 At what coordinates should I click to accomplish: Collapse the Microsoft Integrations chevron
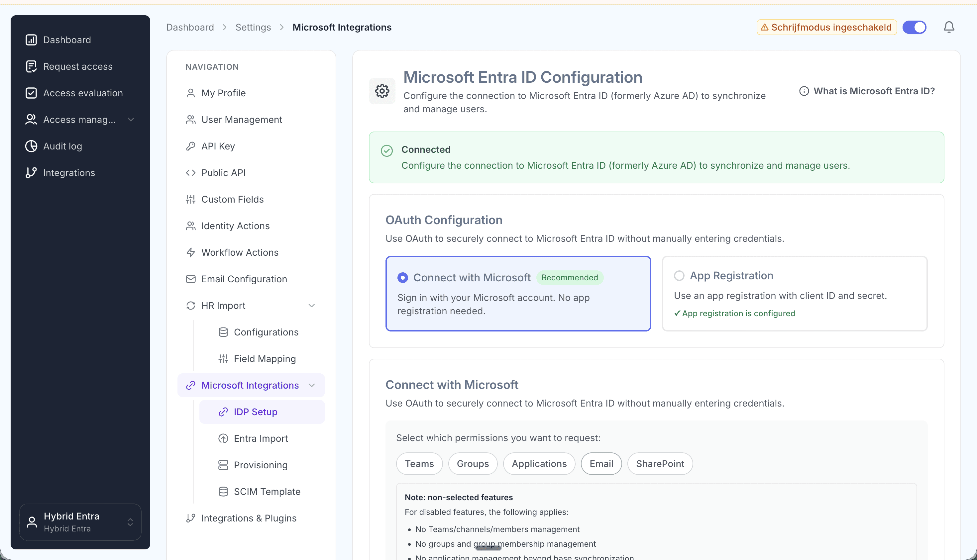coord(312,385)
